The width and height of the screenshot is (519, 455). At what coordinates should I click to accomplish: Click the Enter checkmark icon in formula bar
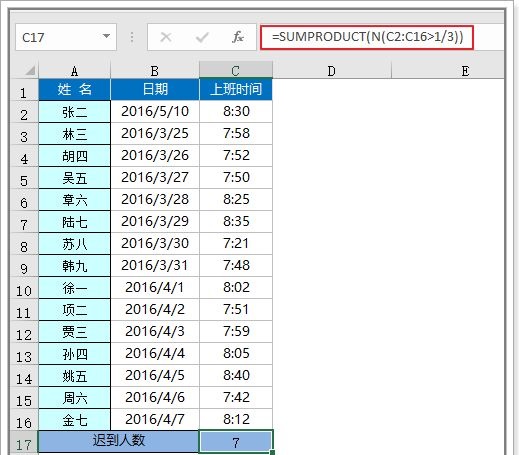tap(202, 37)
